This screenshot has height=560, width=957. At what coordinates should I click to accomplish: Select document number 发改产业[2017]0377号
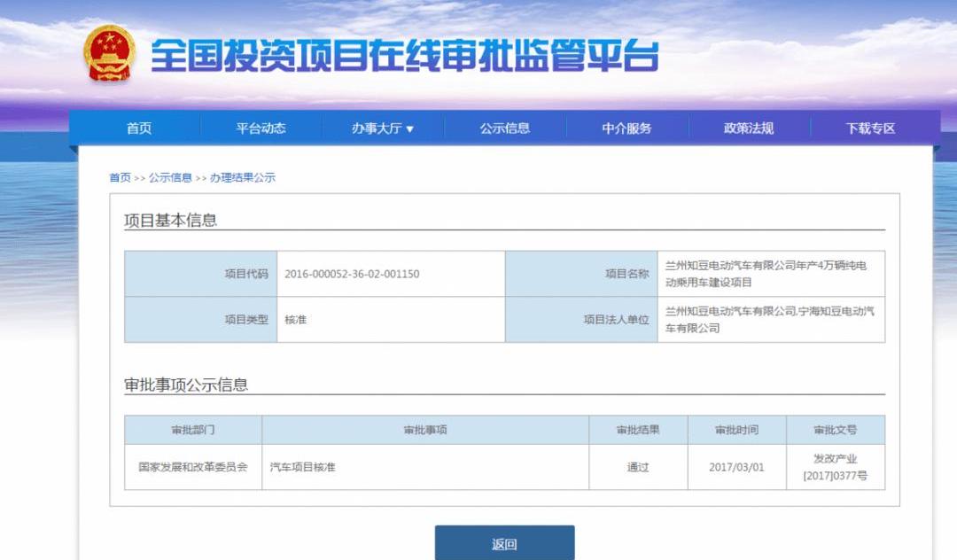(x=836, y=467)
